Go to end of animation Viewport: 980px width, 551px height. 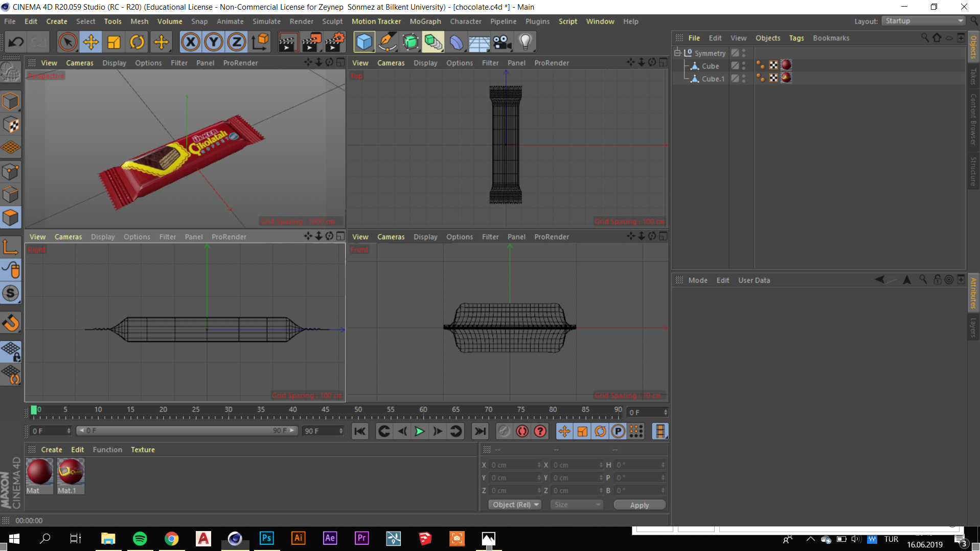click(480, 431)
